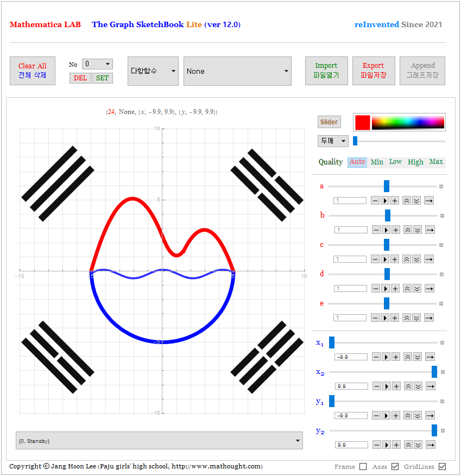Click the plus increment icon for parameter b

pos(395,230)
